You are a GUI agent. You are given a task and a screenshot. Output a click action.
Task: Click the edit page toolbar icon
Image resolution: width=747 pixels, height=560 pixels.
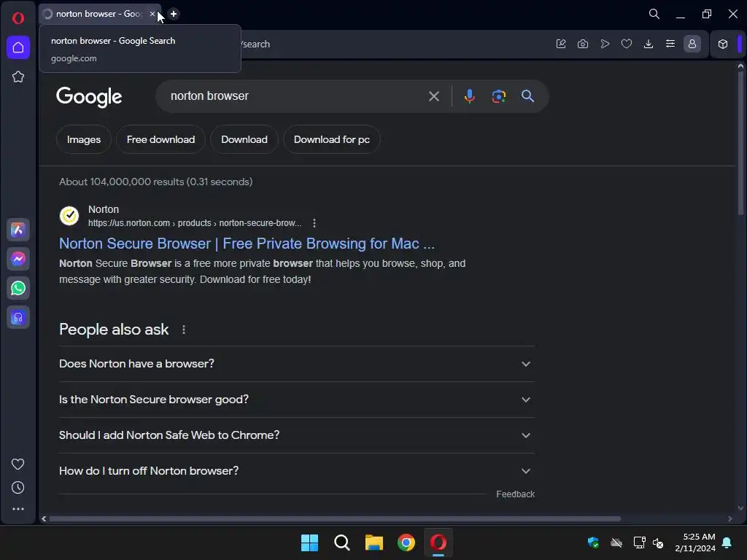[x=561, y=44]
